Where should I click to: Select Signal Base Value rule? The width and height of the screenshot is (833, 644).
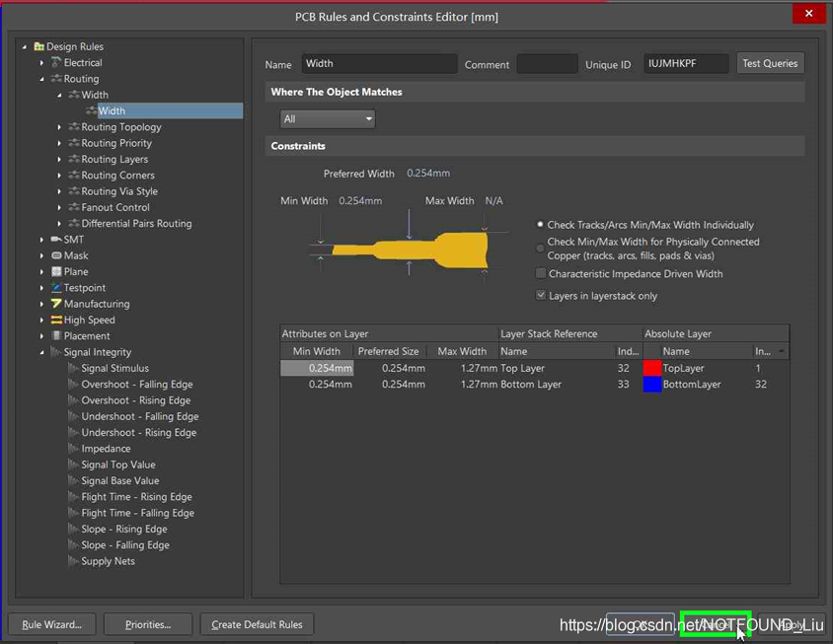pos(120,480)
